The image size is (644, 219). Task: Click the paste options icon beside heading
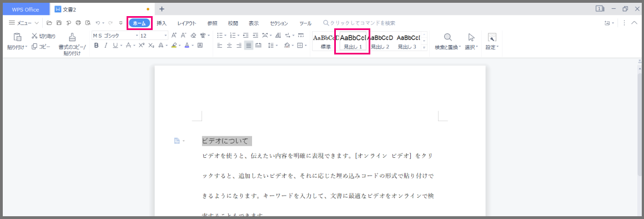[x=177, y=141]
